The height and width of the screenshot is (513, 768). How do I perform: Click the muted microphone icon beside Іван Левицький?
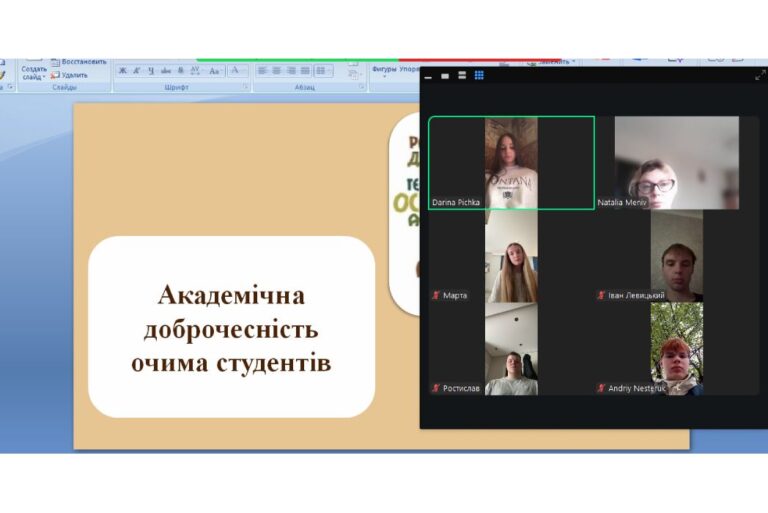click(601, 295)
